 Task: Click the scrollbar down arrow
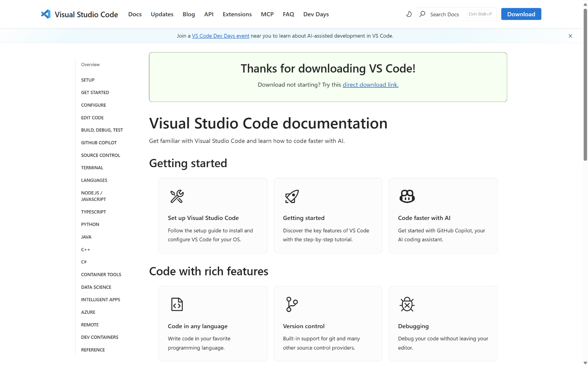pos(585,363)
